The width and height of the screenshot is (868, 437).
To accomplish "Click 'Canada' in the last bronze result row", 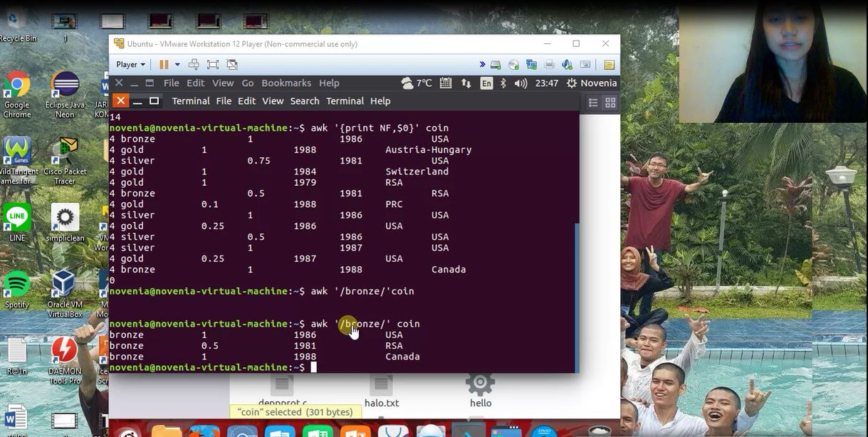I will point(403,357).
